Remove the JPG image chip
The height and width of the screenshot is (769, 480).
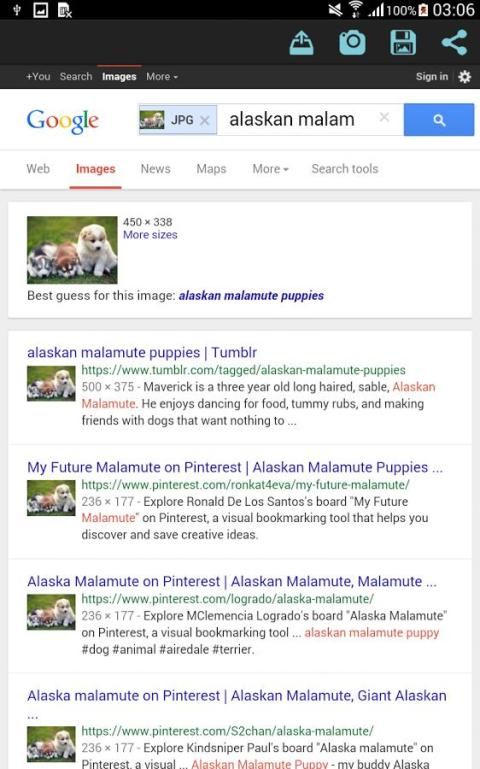click(205, 120)
